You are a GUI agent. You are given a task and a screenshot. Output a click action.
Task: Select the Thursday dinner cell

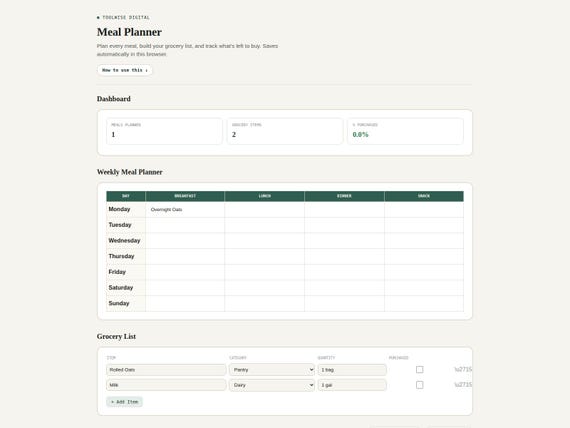point(344,256)
